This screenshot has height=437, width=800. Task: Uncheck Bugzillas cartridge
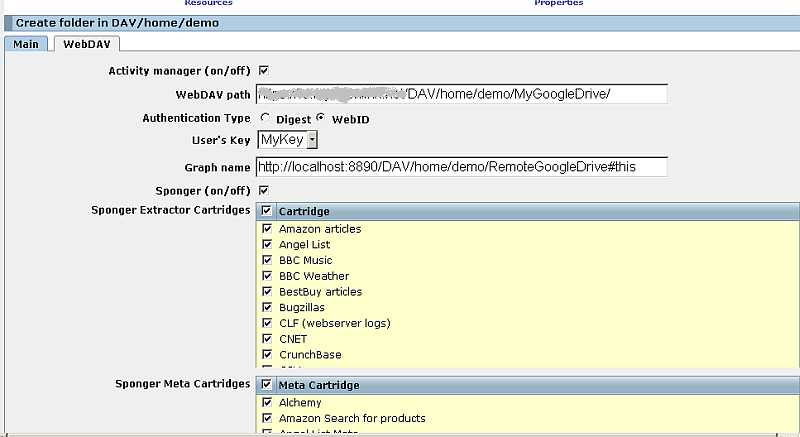coord(267,307)
